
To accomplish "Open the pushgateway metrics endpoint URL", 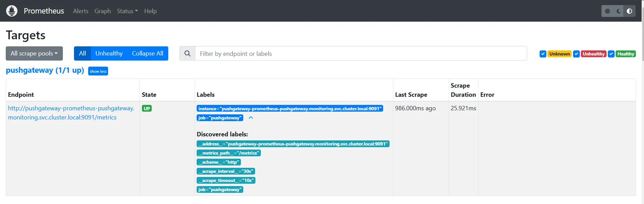I will [x=71, y=113].
